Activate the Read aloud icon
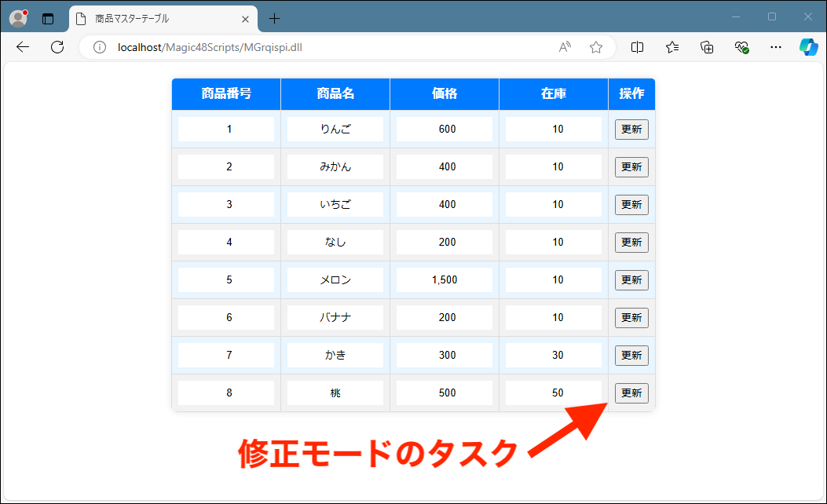The image size is (827, 504). [x=565, y=47]
